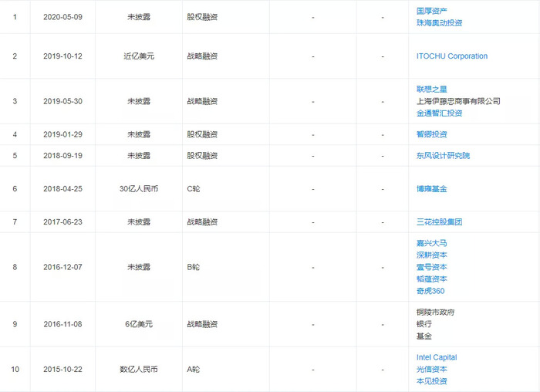Select the 6亿美元 amount cell
Image resolution: width=540 pixels, height=392 pixels.
click(x=139, y=324)
